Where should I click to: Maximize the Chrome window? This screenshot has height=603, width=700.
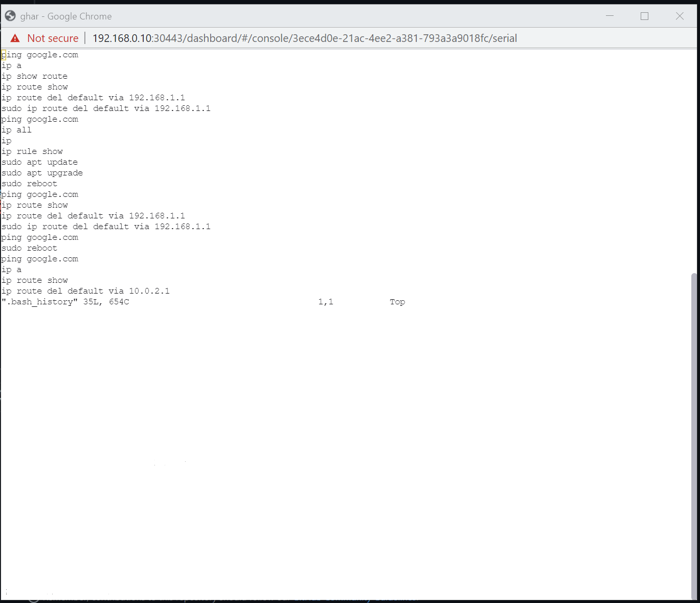point(644,16)
